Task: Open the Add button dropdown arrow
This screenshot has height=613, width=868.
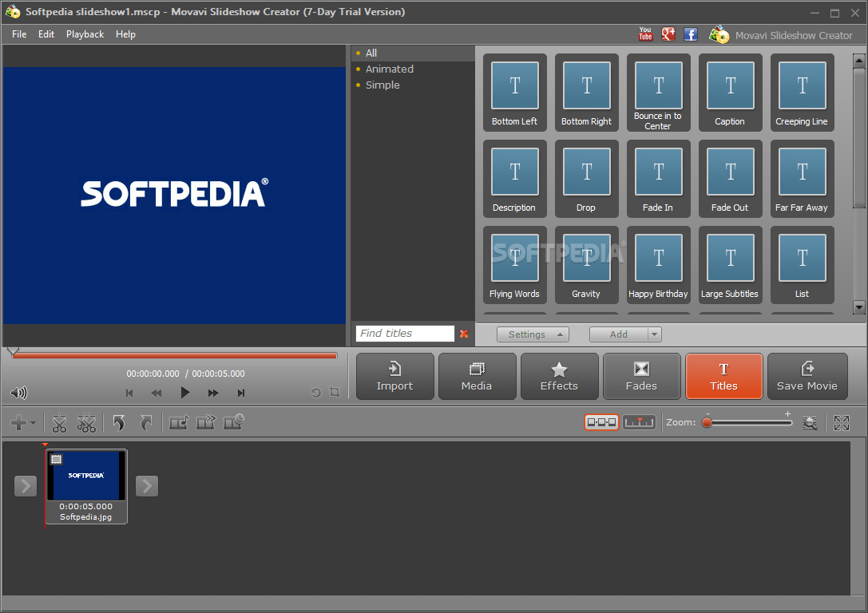Action: pyautogui.click(x=654, y=334)
